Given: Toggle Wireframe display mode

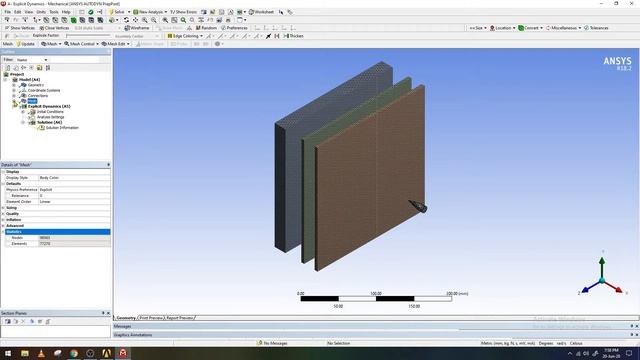Looking at the screenshot, I should [x=137, y=28].
